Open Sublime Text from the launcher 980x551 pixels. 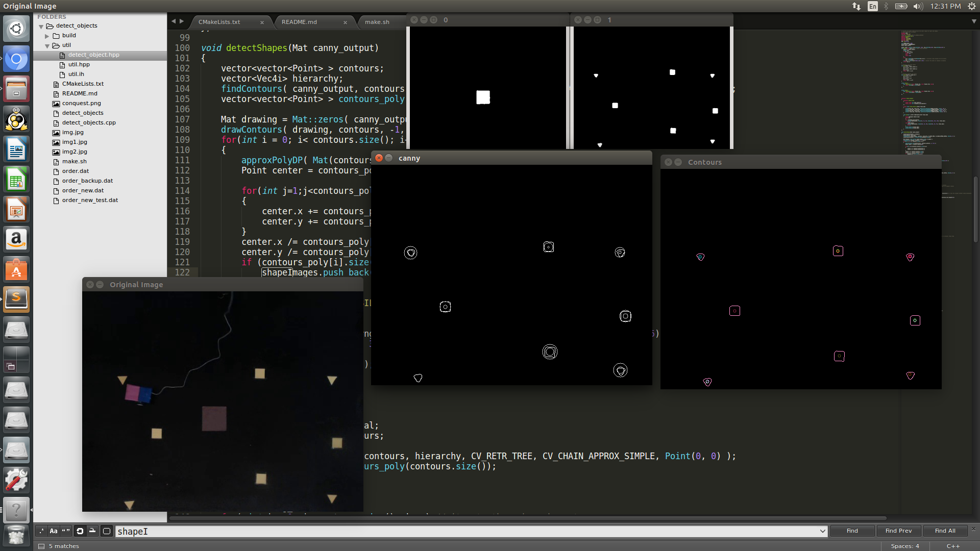16,299
